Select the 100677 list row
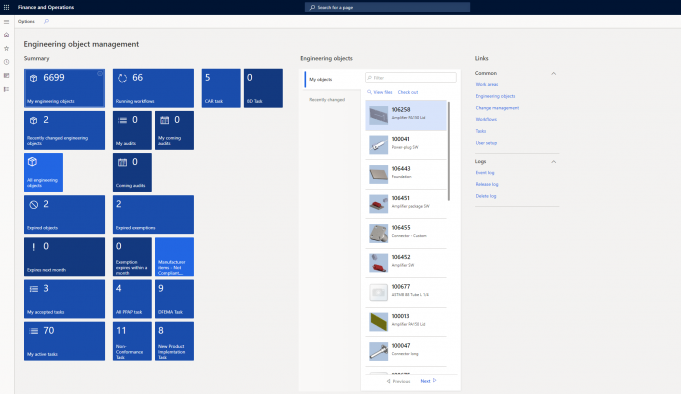This screenshot has width=681, height=394. pyautogui.click(x=406, y=292)
